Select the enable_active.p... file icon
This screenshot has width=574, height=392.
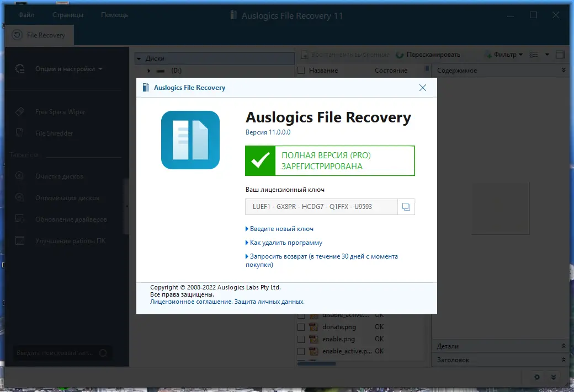(313, 351)
